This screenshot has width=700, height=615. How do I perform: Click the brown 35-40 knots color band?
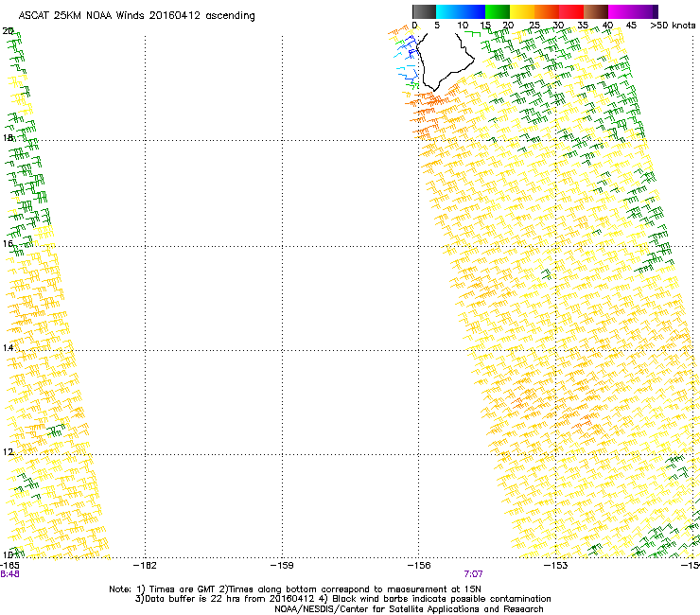click(x=596, y=11)
